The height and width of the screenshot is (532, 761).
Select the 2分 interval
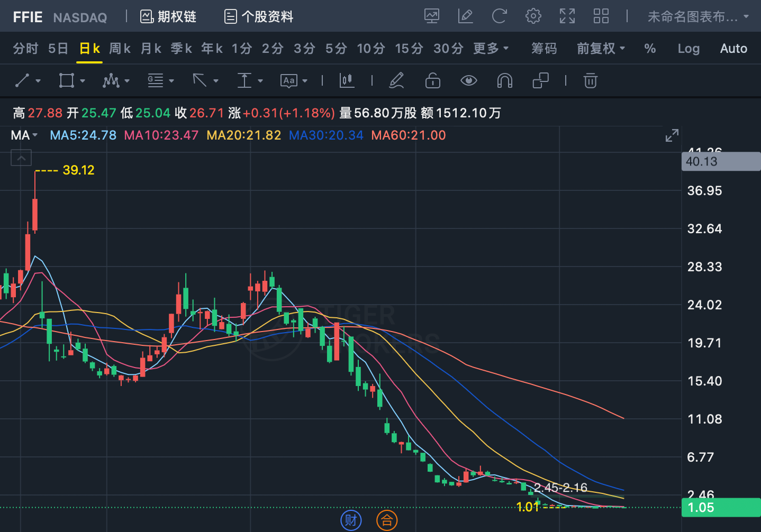pos(273,49)
